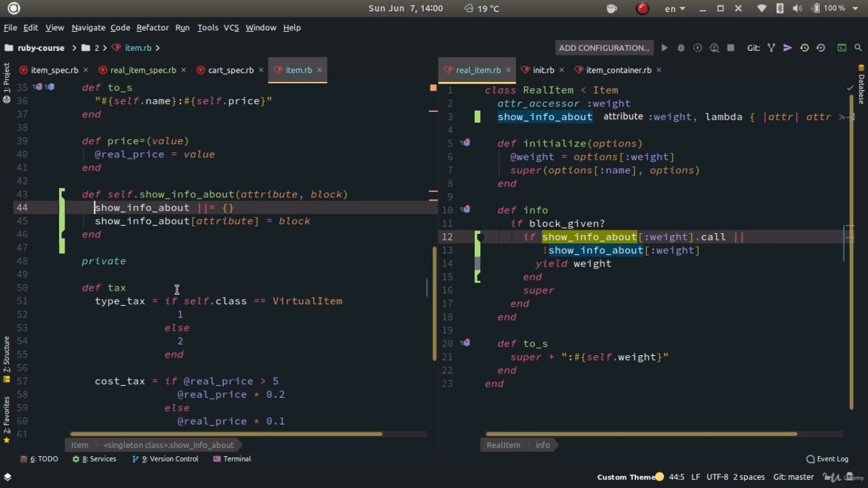Open the Navigate menu
The width and height of the screenshot is (868, 488).
click(x=88, y=28)
